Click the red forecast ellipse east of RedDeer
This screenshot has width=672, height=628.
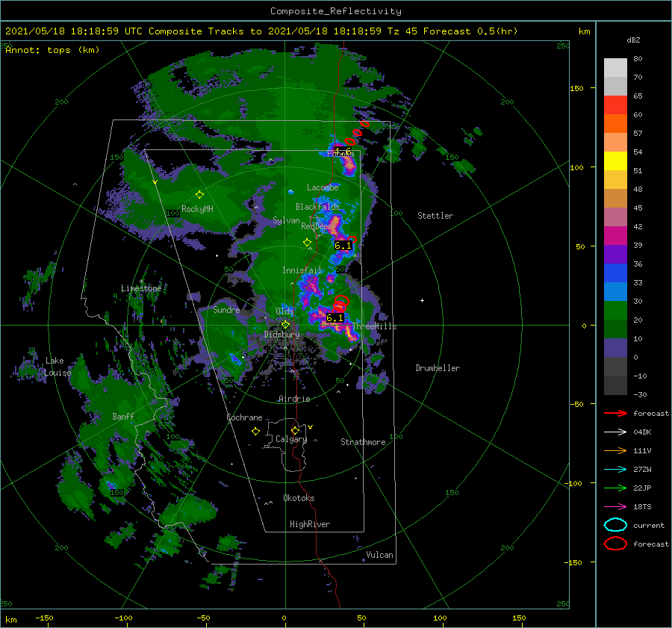point(352,239)
